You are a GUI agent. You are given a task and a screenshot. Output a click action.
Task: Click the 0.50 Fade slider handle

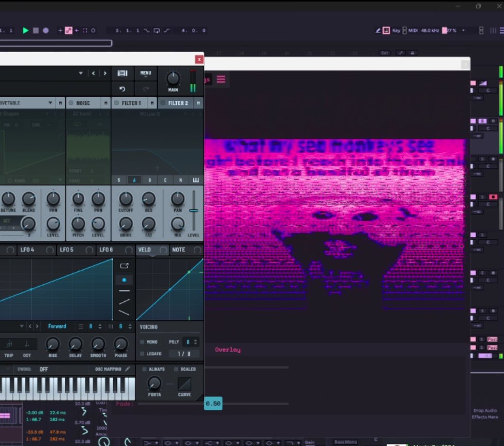point(213,404)
